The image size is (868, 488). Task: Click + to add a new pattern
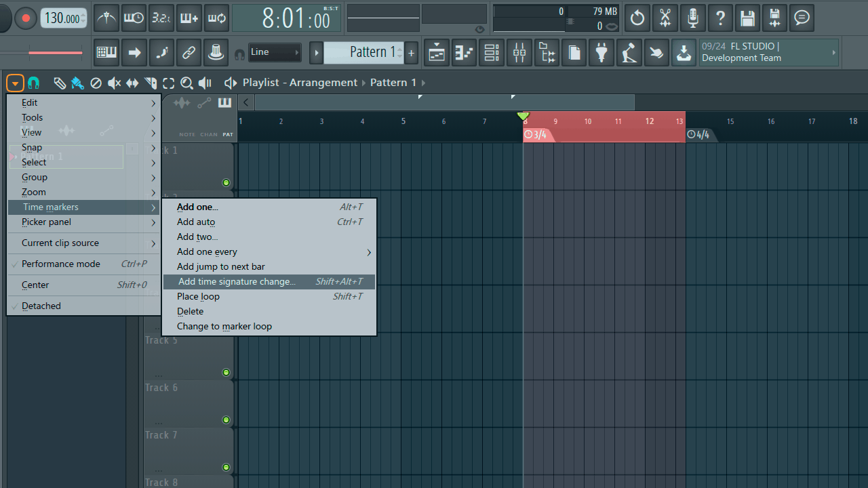411,52
